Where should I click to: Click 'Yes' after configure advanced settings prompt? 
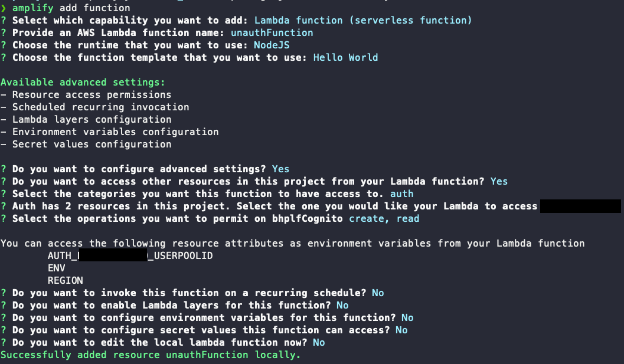(x=280, y=169)
